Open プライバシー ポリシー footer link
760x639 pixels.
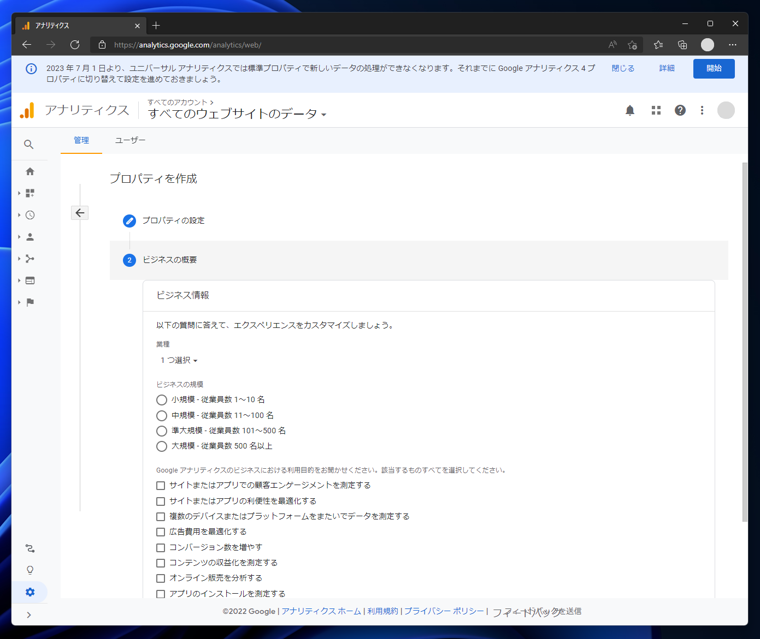click(x=444, y=611)
